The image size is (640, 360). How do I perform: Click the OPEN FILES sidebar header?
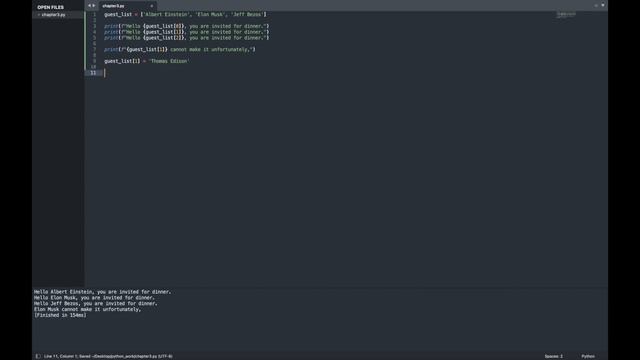(x=51, y=7)
